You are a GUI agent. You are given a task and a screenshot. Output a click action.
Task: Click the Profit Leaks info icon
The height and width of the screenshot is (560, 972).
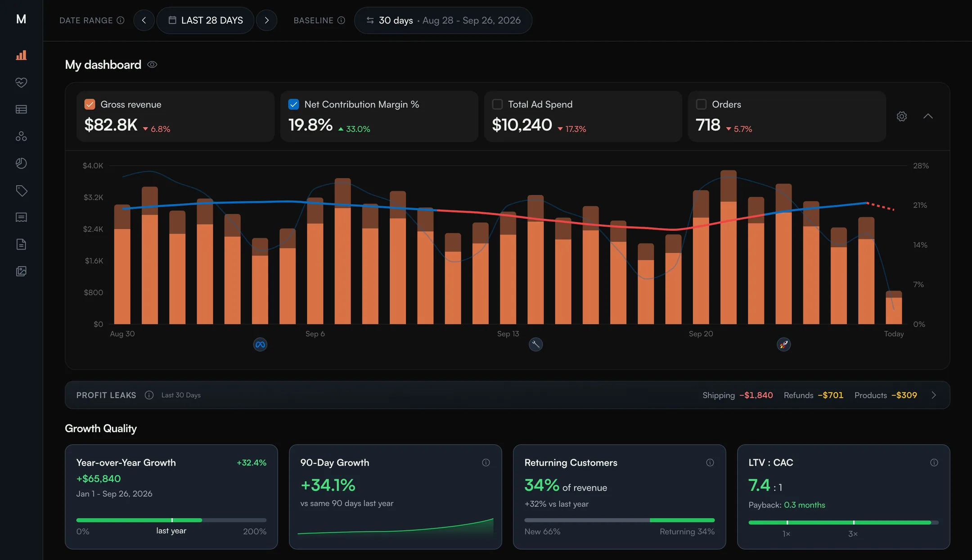coord(149,395)
